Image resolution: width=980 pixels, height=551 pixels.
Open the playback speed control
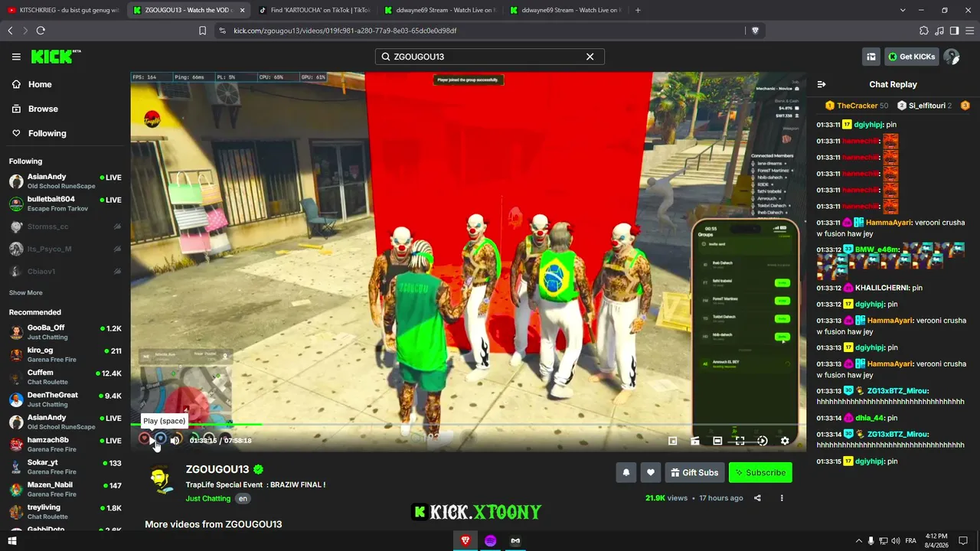pyautogui.click(x=763, y=441)
